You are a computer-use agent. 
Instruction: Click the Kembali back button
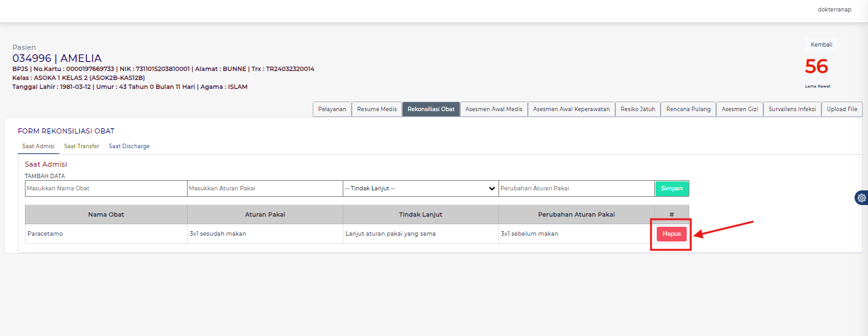coord(821,45)
